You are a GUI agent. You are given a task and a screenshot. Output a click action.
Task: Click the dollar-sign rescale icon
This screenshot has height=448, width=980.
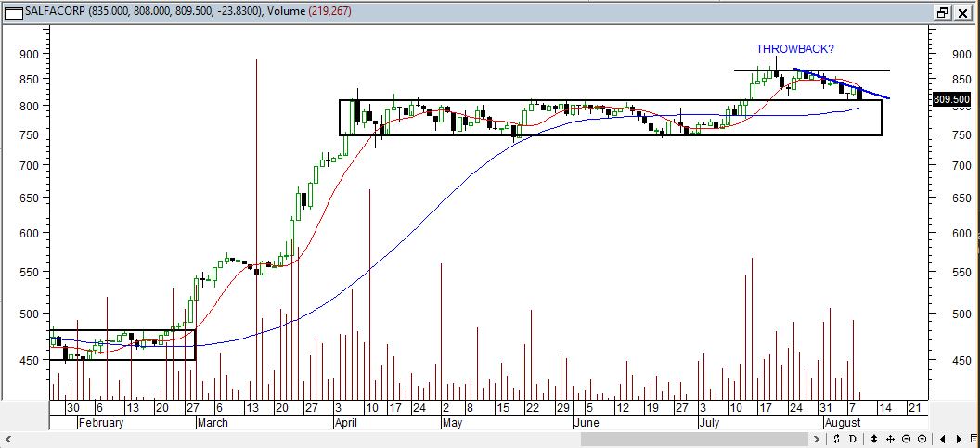pyautogui.click(x=836, y=439)
